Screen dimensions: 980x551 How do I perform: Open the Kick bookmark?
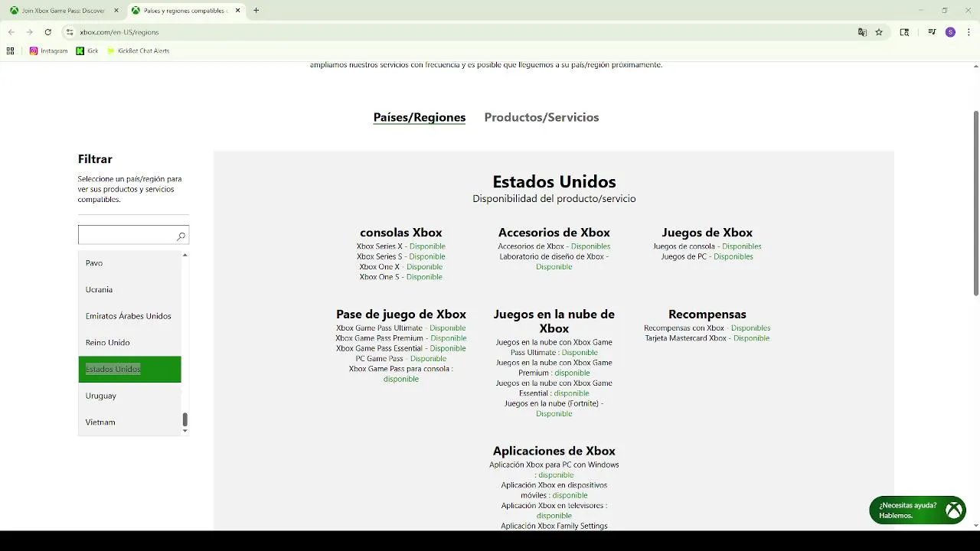click(87, 51)
